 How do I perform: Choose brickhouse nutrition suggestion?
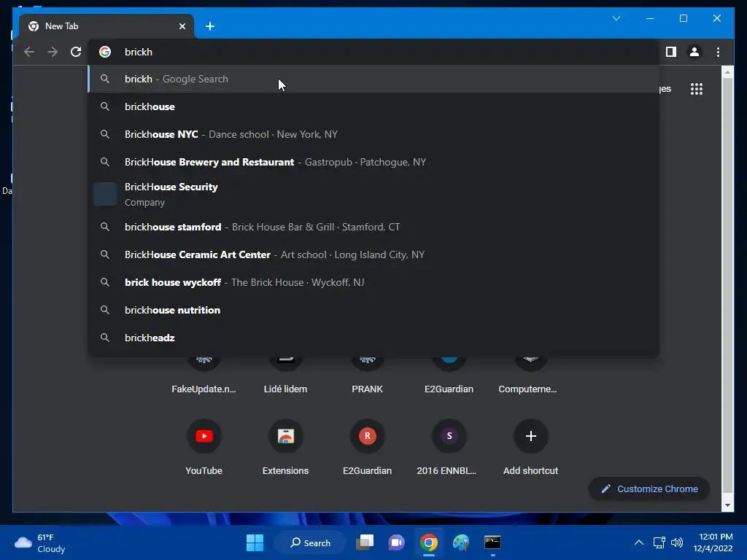tap(373, 310)
